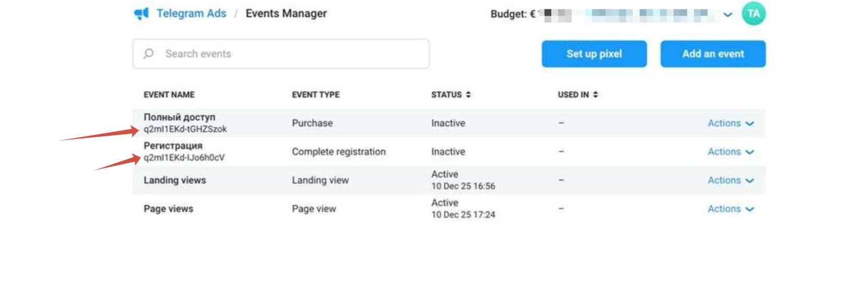868x306 pixels.
Task: Open the Landing views event row
Action: (x=175, y=180)
